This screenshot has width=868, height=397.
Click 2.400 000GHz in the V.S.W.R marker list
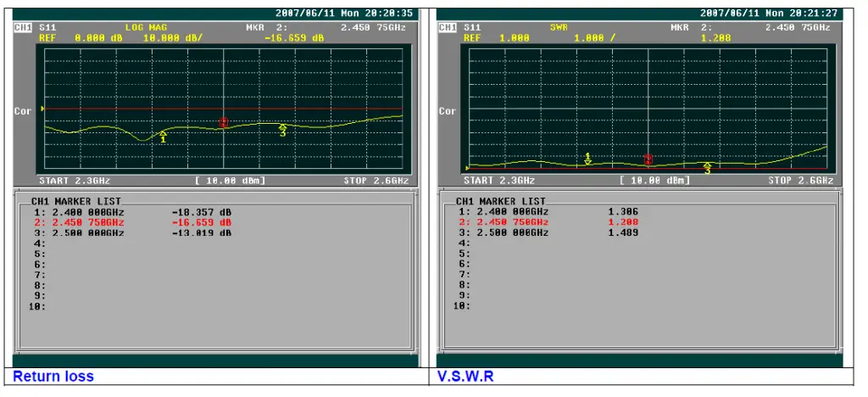tap(512, 212)
